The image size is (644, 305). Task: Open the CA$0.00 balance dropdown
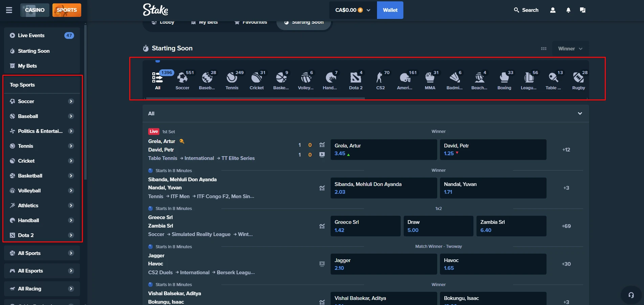click(x=353, y=10)
